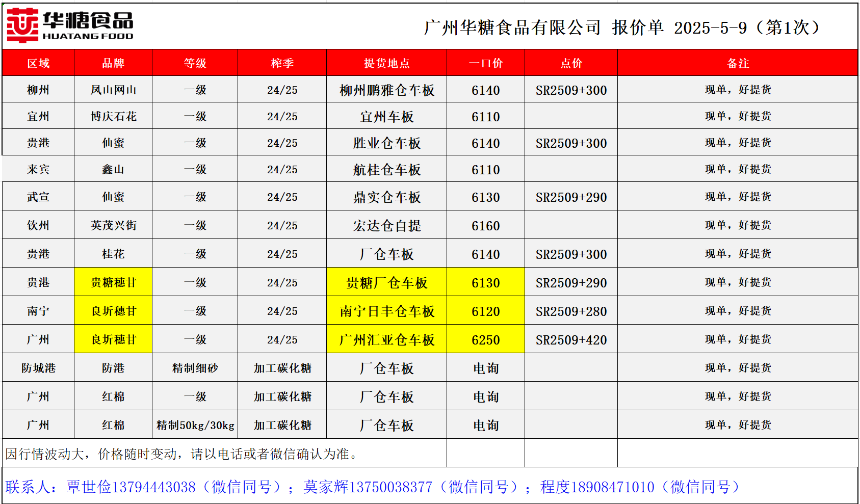Click the 华糖食品 HUATANG FOOD logo text
This screenshot has width=860, height=504.
[88, 25]
